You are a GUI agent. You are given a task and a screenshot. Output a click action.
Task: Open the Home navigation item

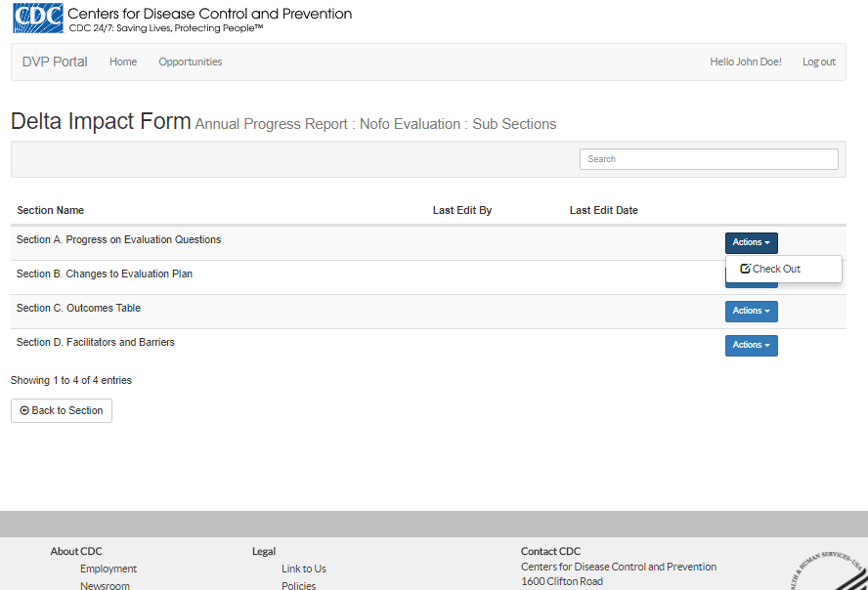(123, 62)
